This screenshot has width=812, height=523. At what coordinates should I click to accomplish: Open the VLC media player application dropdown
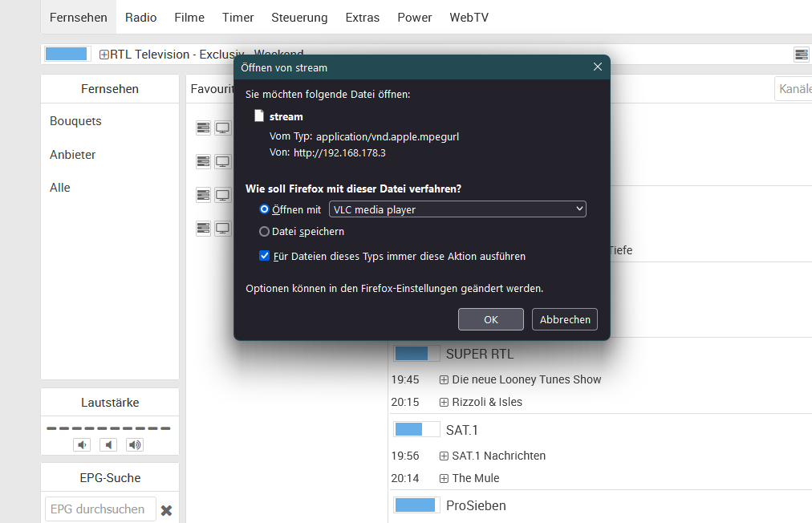click(458, 209)
